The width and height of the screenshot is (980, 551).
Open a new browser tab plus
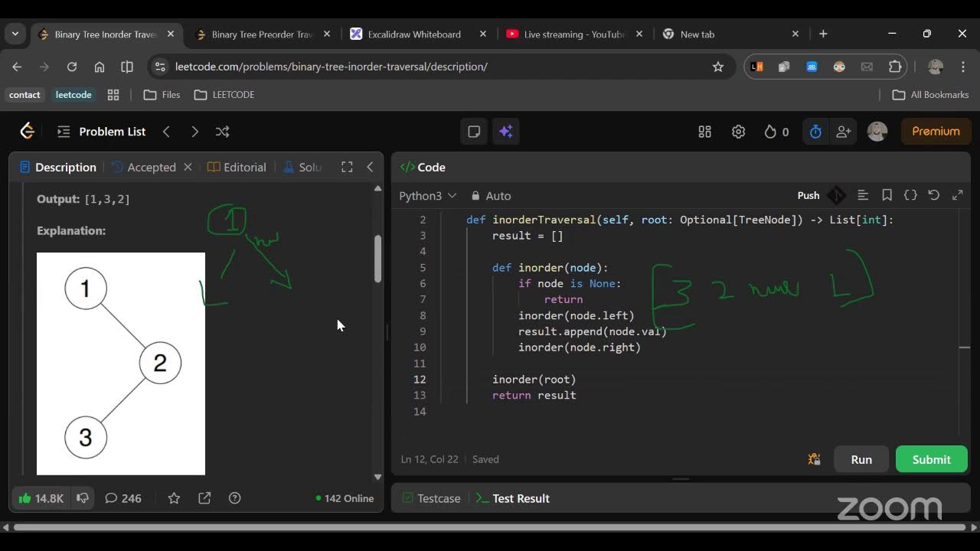click(x=823, y=34)
